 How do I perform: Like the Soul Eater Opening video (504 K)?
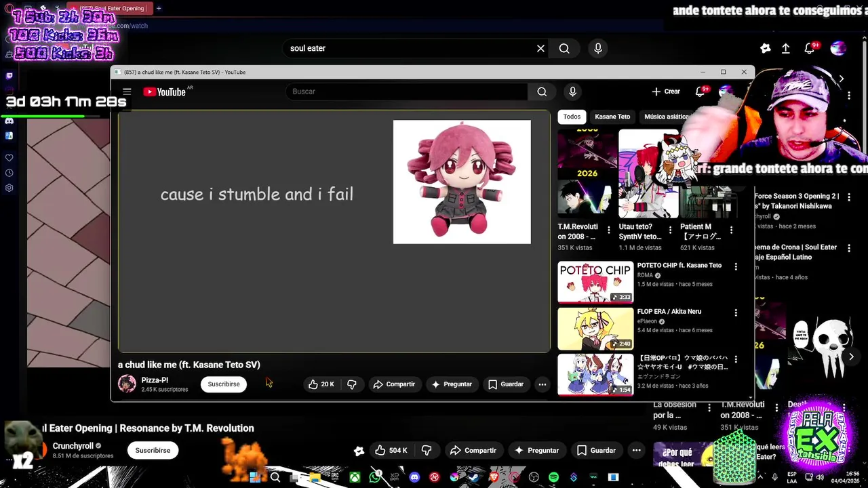point(391,450)
